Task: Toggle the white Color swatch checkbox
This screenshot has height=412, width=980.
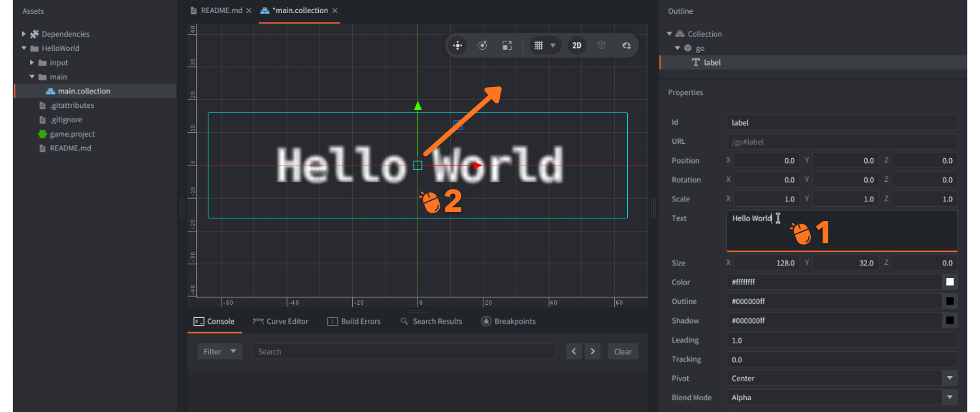Action: 949,281
